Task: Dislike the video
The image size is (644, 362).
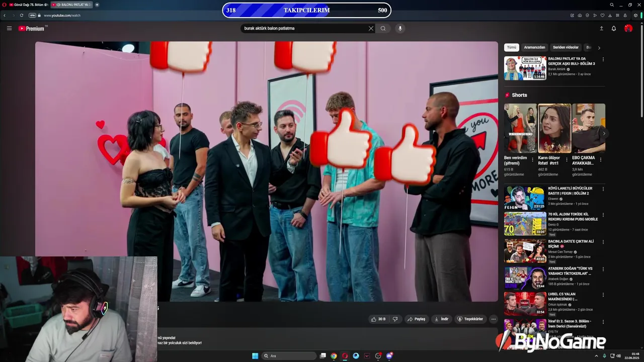Action: (395, 319)
